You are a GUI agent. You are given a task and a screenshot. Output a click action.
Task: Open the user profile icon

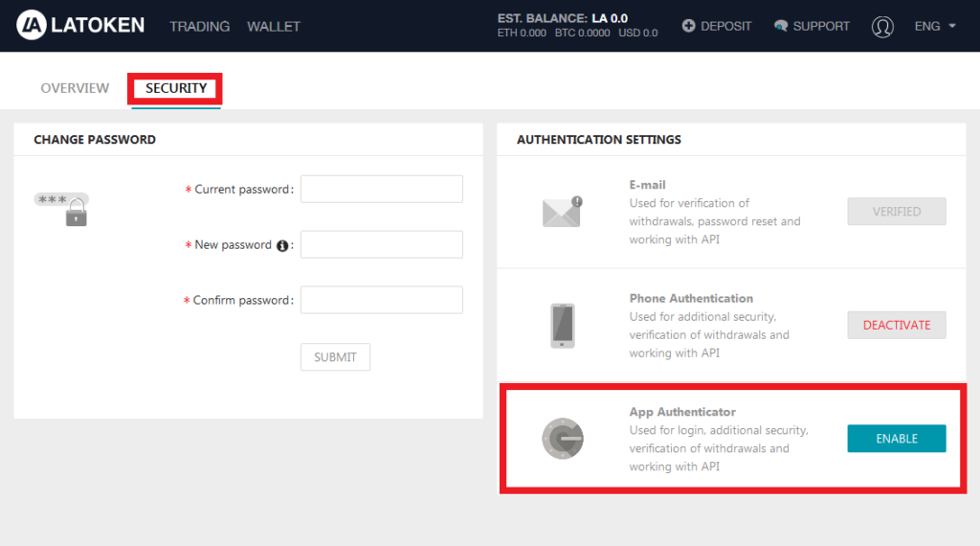pyautogui.click(x=882, y=27)
